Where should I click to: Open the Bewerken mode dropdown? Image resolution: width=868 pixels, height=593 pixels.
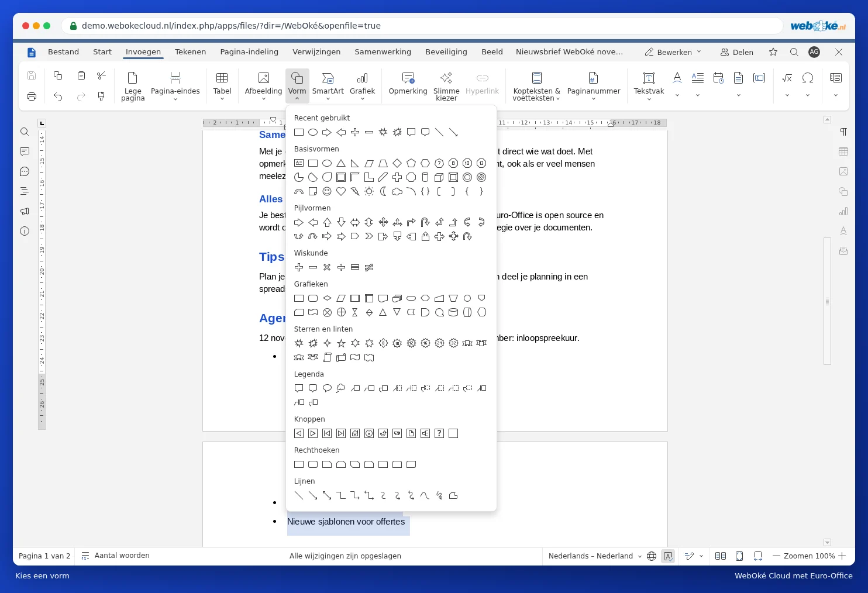pos(673,52)
